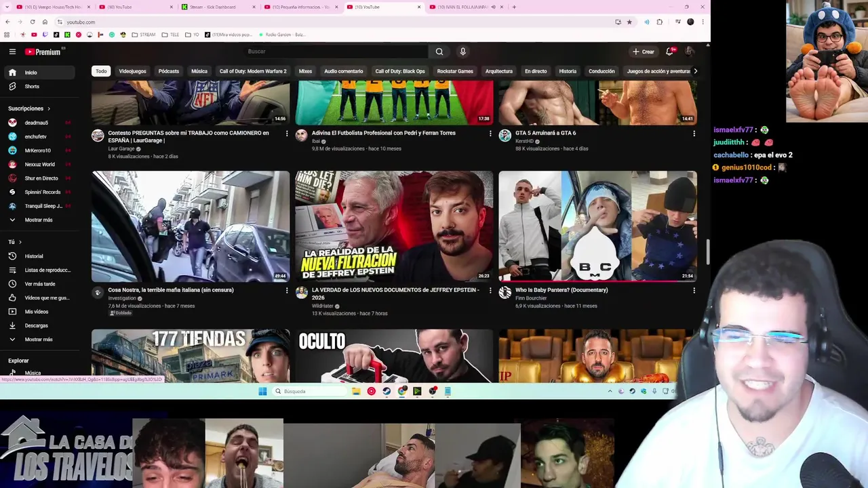
Task: Open three-dot menu for Cosa Nostra video
Action: (286, 290)
